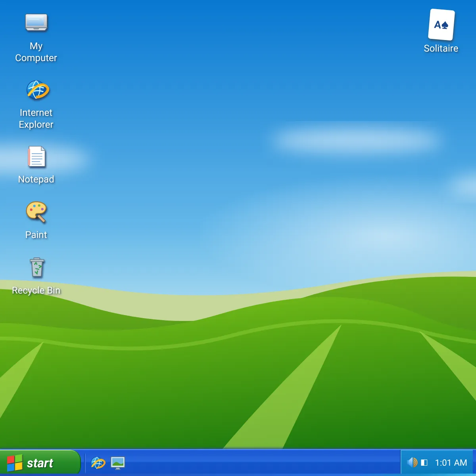This screenshot has height=476, width=476.
Task: Click the Windows flag logo on Start
Action: [x=15, y=463]
